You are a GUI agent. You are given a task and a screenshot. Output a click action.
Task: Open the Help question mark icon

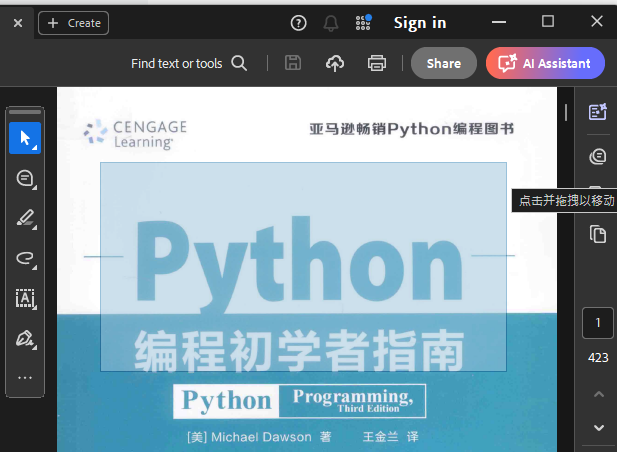pos(298,23)
